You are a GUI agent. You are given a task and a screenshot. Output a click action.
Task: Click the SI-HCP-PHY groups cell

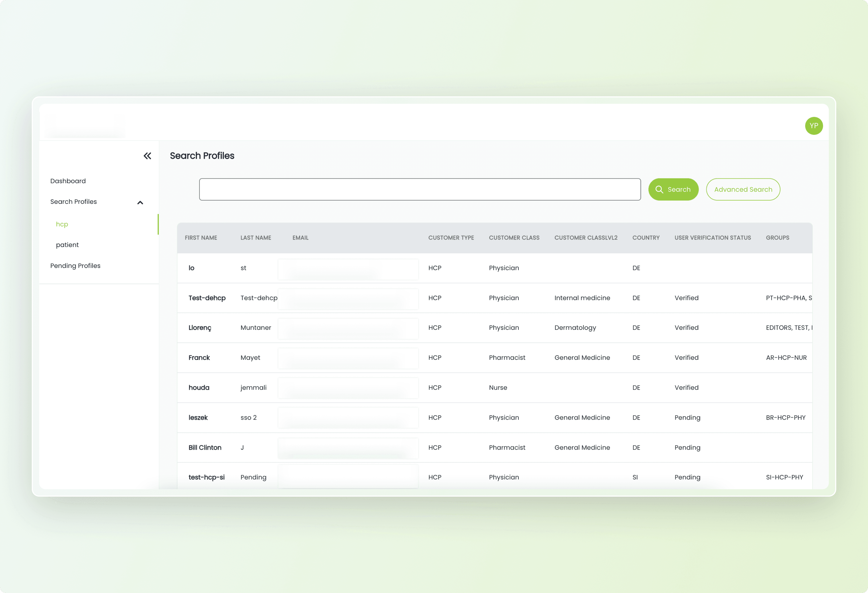pos(784,477)
